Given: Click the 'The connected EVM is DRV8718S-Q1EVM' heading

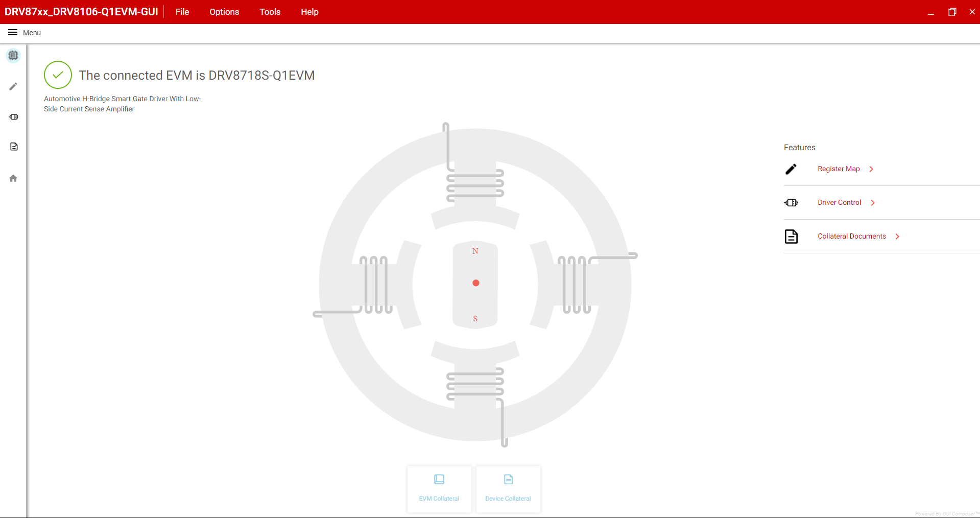Looking at the screenshot, I should tap(197, 75).
